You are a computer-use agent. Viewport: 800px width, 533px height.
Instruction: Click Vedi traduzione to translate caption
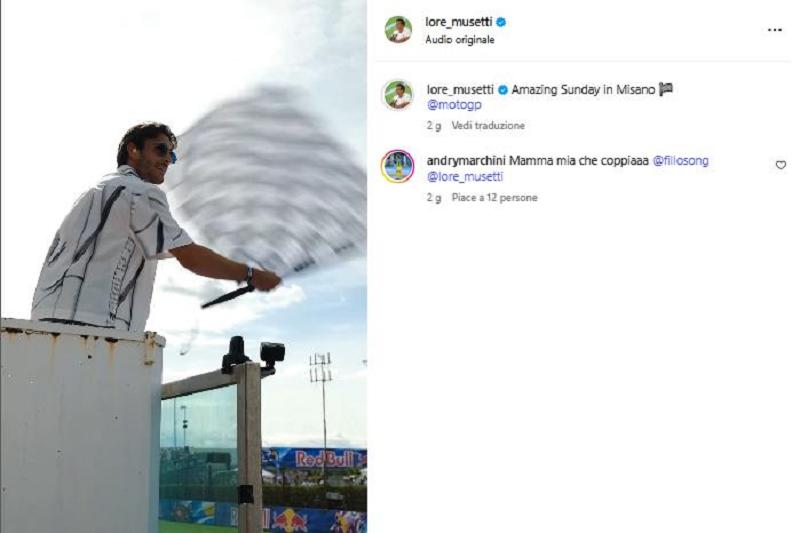coord(488,125)
